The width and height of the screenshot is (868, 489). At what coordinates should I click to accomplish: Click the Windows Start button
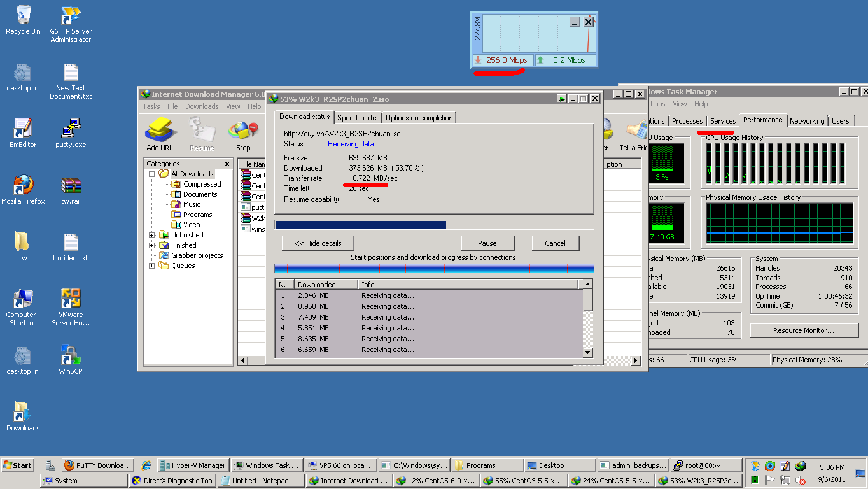click(x=18, y=465)
